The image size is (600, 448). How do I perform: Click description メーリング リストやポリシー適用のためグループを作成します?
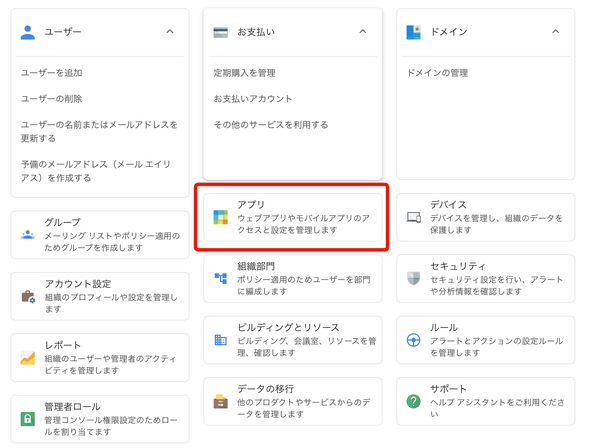112,241
